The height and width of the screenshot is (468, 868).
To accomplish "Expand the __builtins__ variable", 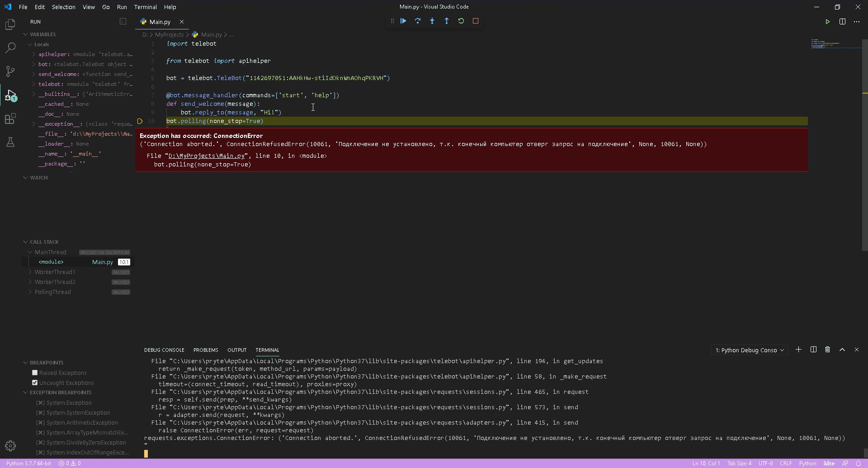I will [33, 94].
